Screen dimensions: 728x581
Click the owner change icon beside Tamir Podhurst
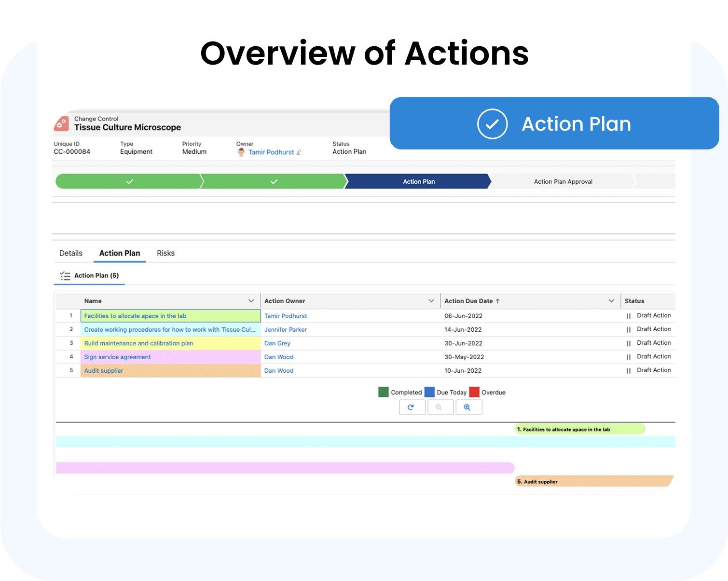coord(299,152)
